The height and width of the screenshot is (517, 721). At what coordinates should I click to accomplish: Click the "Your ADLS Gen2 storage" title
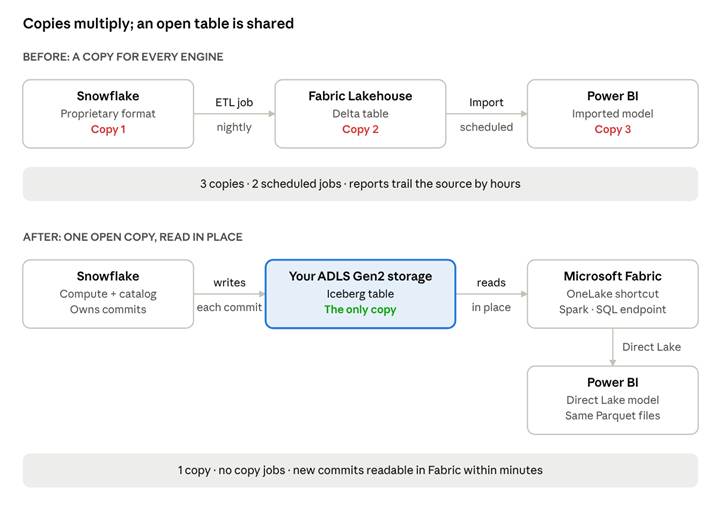360,276
